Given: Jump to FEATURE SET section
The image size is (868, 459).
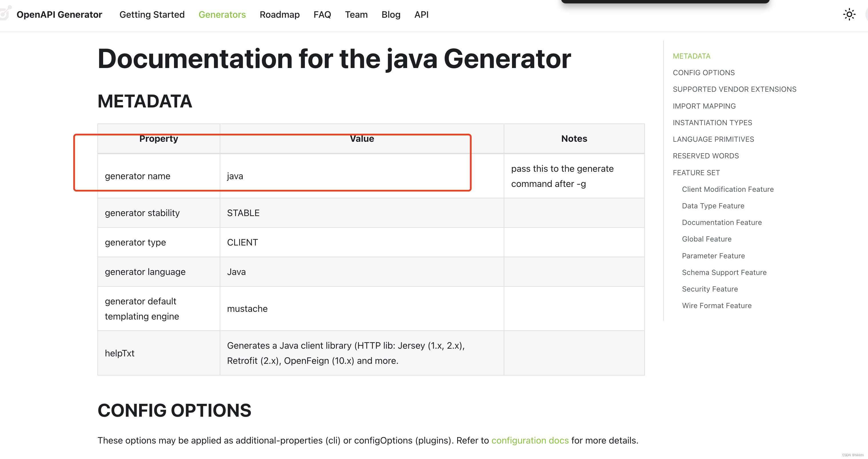Looking at the screenshot, I should click(696, 173).
